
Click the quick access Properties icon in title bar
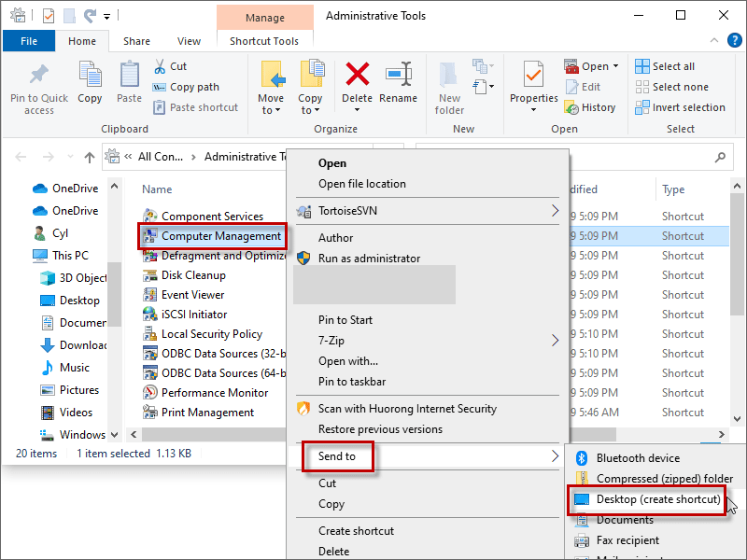click(x=49, y=16)
